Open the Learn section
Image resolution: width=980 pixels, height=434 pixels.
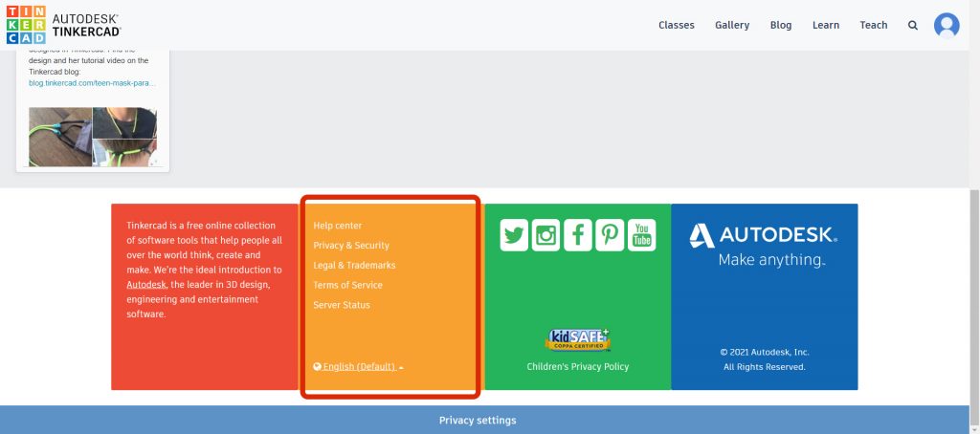(826, 26)
